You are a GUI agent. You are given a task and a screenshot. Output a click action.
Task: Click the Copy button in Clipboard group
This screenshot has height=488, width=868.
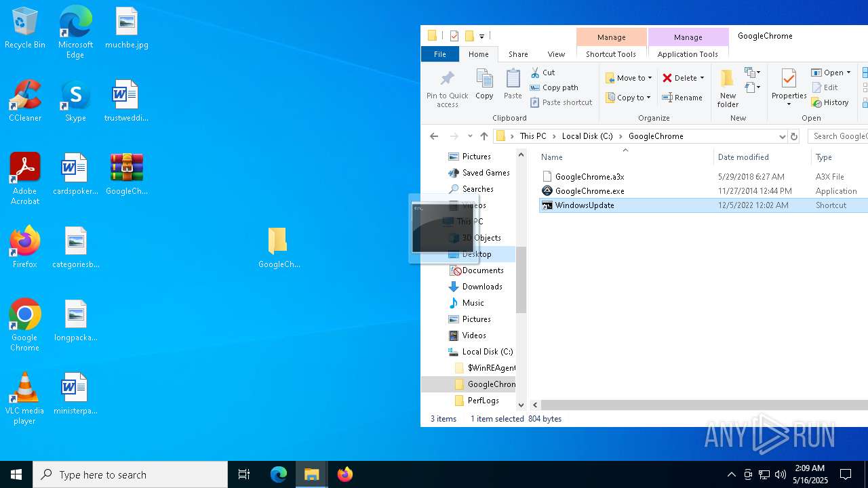(x=484, y=85)
